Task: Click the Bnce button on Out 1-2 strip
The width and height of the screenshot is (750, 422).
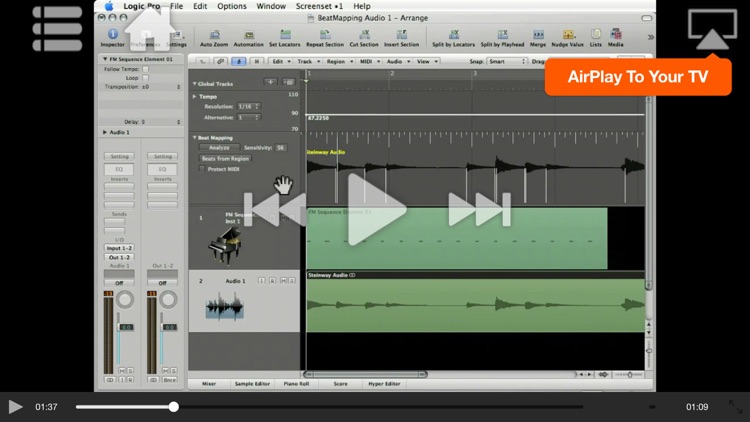Action: (x=169, y=380)
